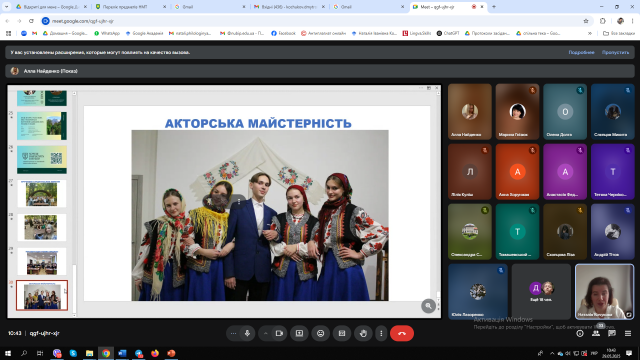Click magnifier zoom button on presentation

click(428, 306)
